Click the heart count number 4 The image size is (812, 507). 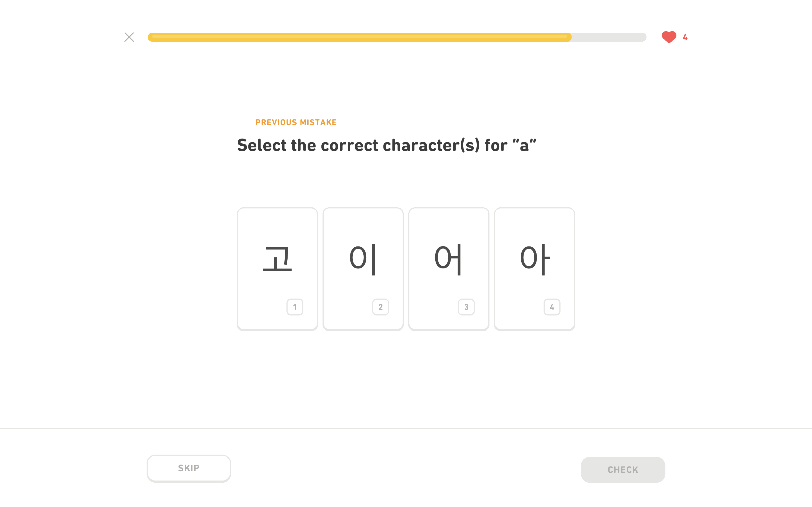pos(685,37)
